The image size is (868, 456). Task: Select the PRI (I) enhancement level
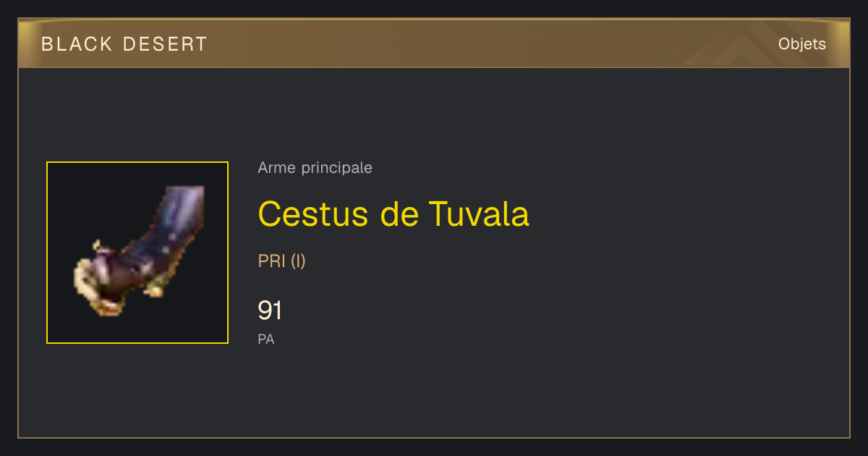282,261
